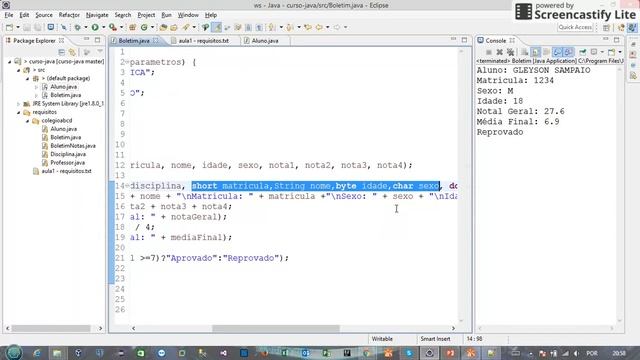Open Run button dropdown arrow

point(103,27)
